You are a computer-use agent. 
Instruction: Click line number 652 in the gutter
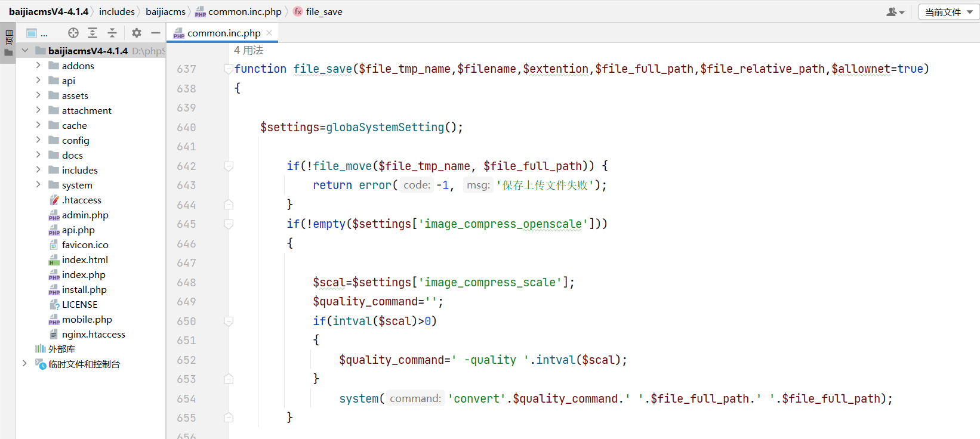click(x=186, y=360)
